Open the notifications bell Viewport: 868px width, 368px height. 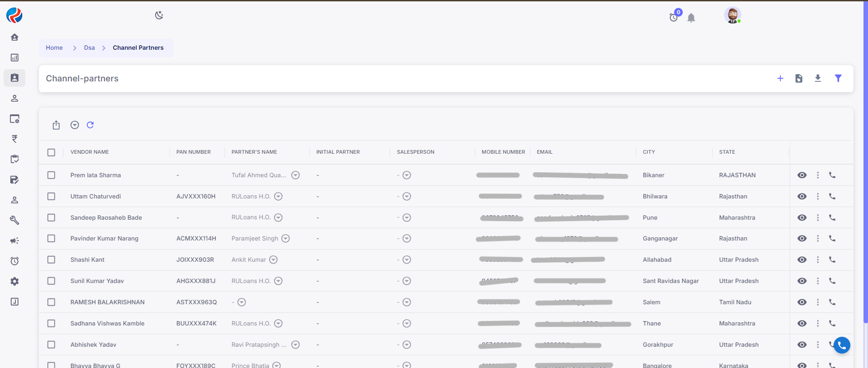point(691,18)
